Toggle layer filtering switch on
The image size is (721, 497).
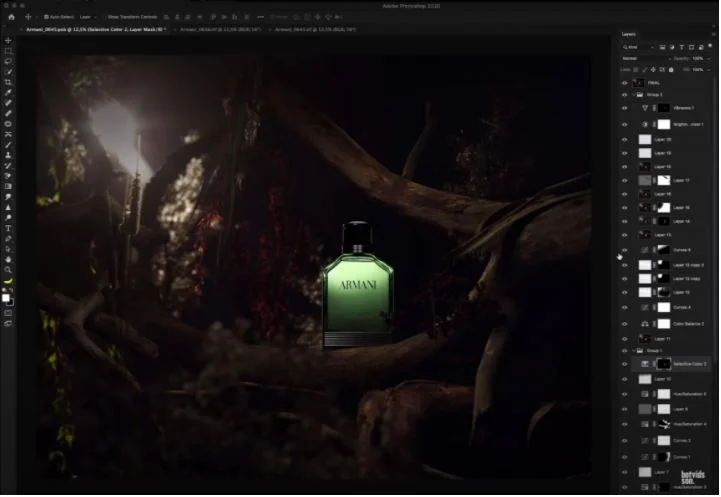[x=710, y=46]
